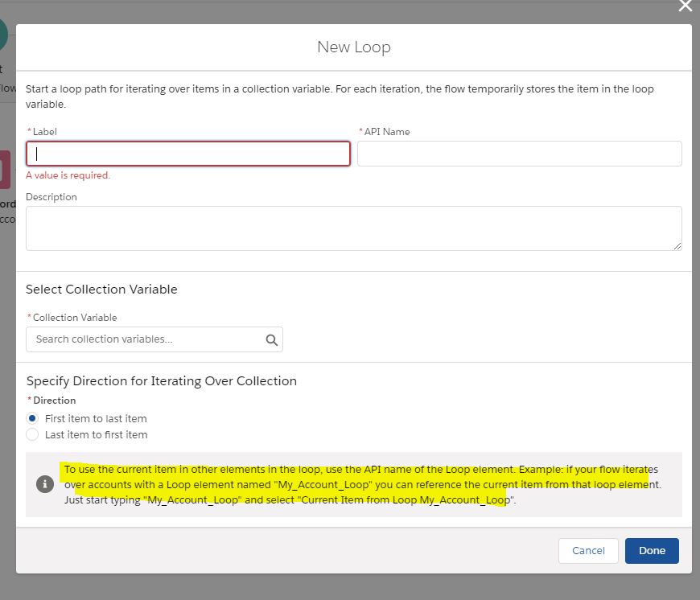
Task: Click the 'A value is required.' error message
Action: 68,175
